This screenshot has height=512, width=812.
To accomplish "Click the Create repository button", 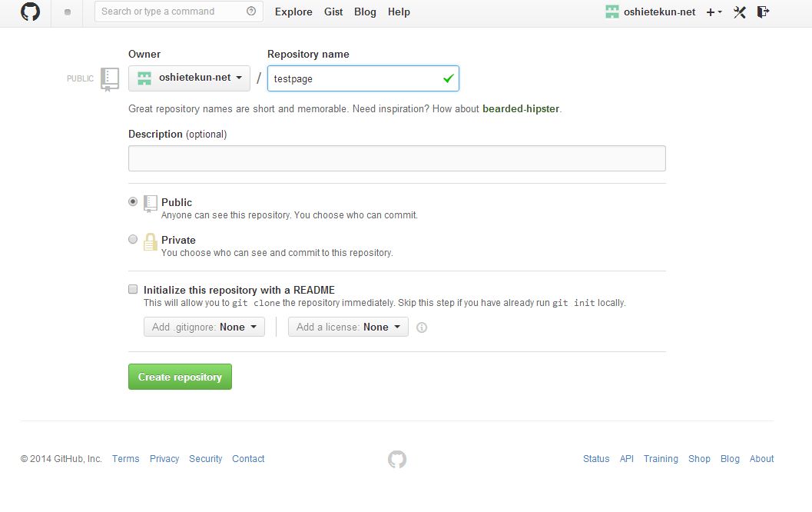I will point(180,377).
